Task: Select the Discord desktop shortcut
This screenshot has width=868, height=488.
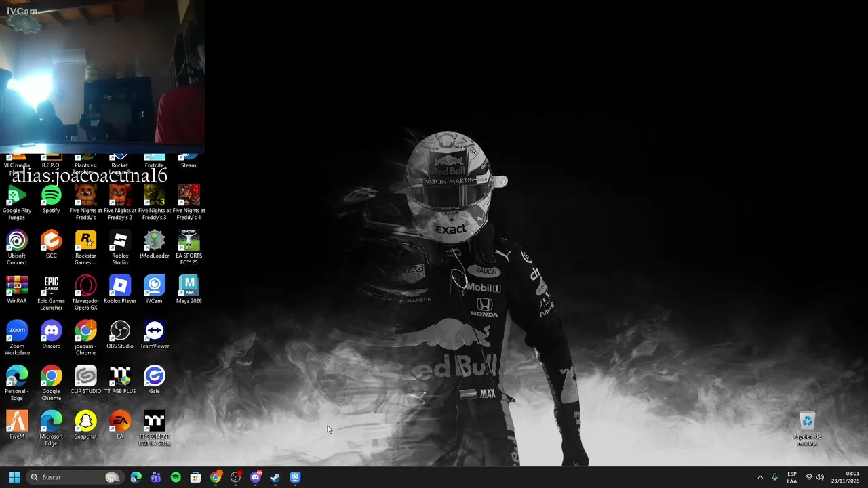Action: (x=51, y=335)
